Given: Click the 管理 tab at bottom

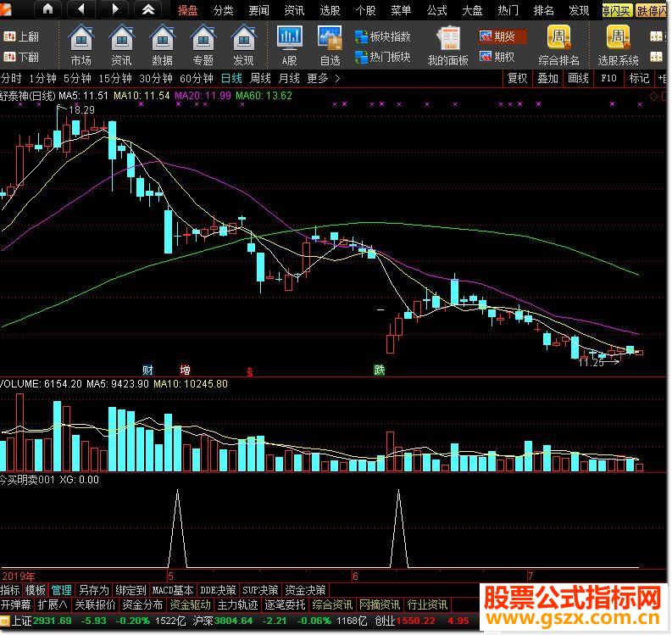Looking at the screenshot, I should [x=61, y=590].
